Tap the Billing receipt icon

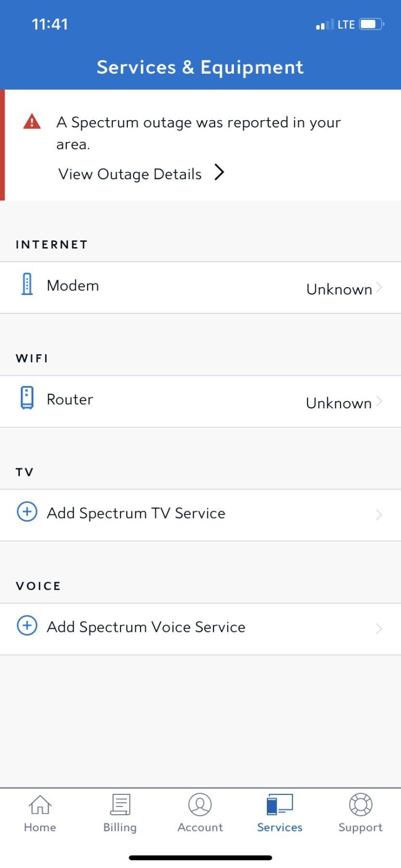coord(120,805)
